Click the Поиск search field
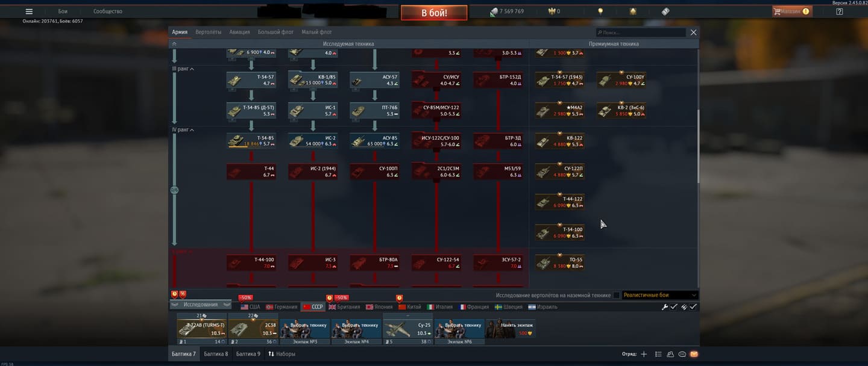Screen dimensions: 868x366 tap(641, 33)
